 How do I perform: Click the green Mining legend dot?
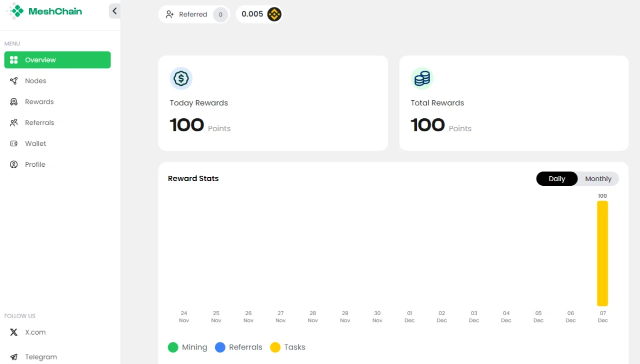[x=173, y=348]
